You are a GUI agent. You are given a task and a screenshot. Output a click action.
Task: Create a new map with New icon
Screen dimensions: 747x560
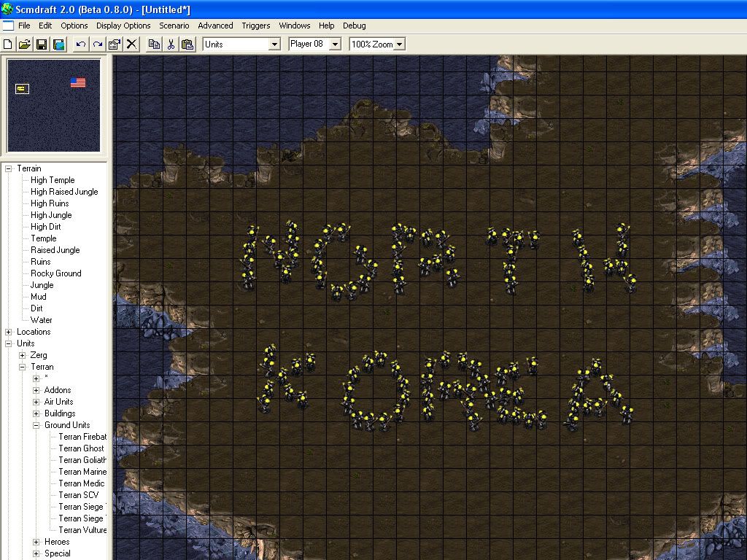8,44
